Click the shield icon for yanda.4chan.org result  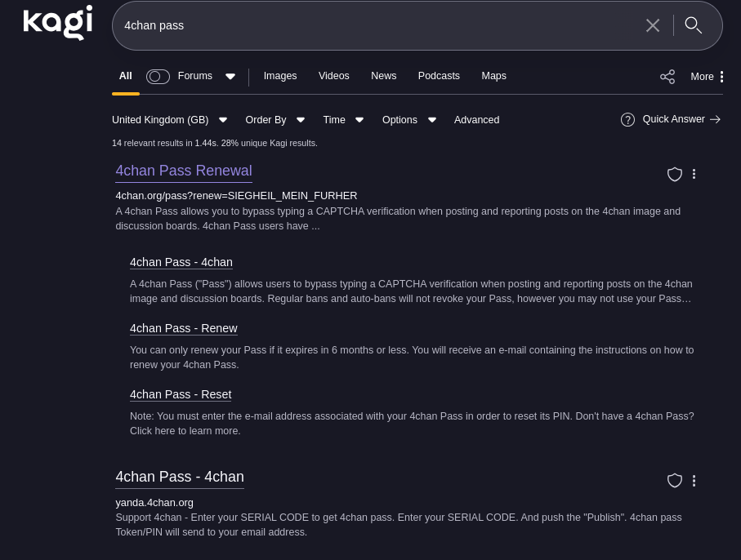tap(674, 481)
